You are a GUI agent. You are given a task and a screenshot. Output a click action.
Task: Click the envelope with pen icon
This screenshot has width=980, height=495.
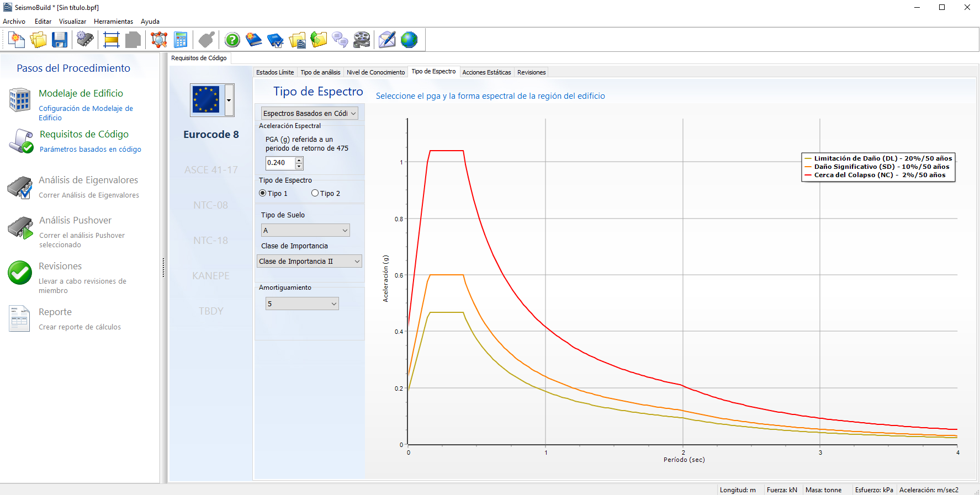pos(387,40)
